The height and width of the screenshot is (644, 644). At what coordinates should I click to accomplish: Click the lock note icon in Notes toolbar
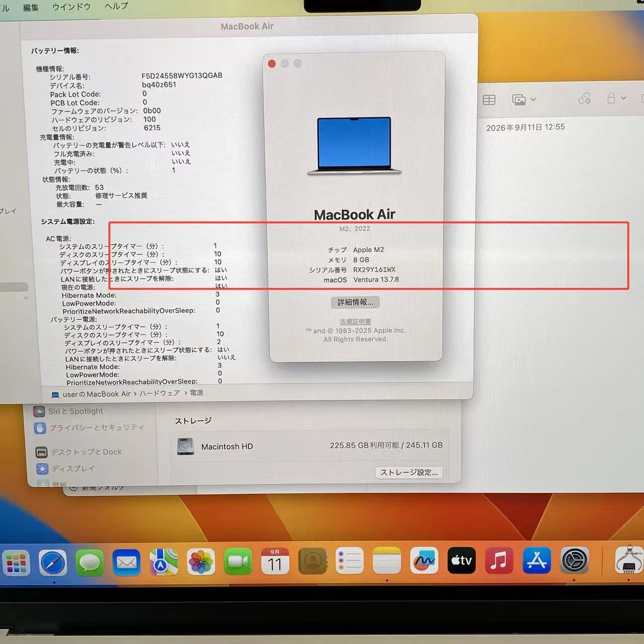click(x=611, y=98)
